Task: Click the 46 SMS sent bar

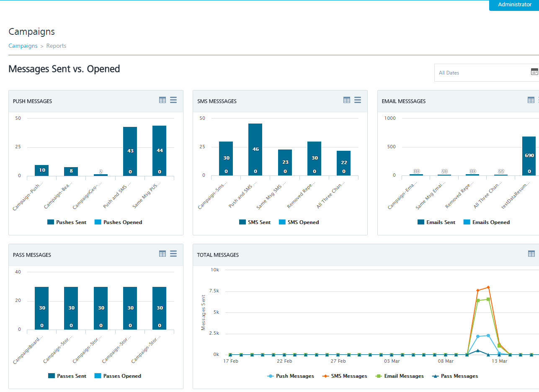Action: pos(255,149)
